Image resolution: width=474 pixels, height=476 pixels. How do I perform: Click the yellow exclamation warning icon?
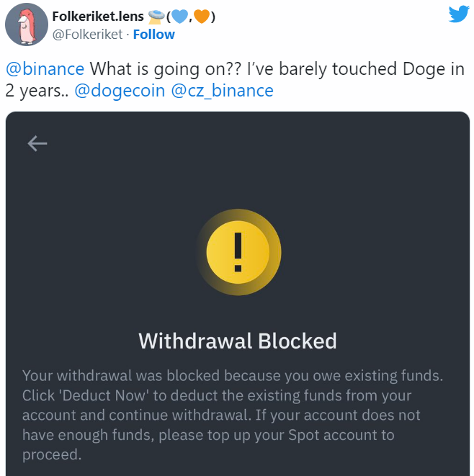point(238,252)
